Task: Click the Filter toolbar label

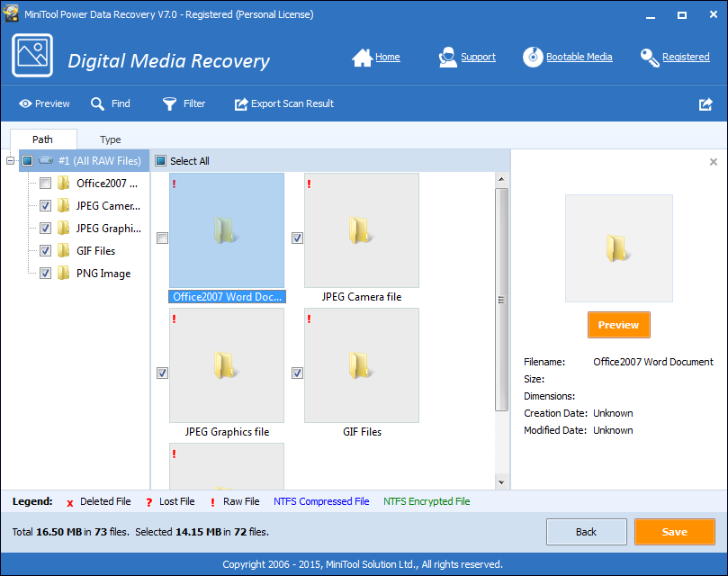Action: coord(194,103)
